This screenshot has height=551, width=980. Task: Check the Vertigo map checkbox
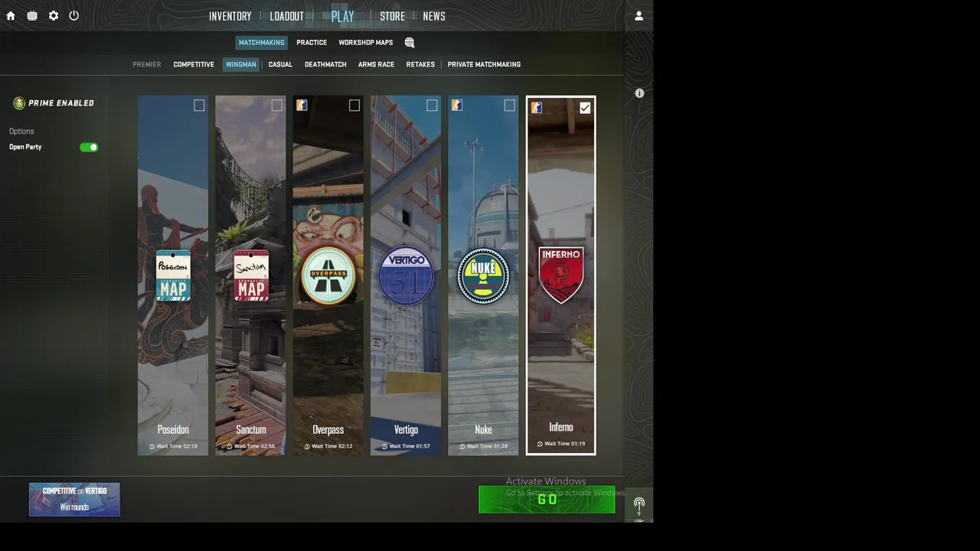pos(432,106)
